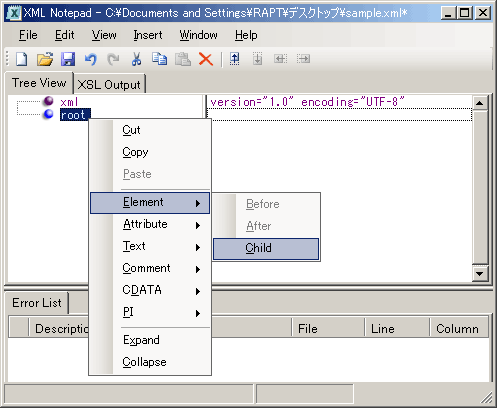Screen dimensions: 497x408
Task: Click the Redo arrow icon
Action: (x=113, y=59)
